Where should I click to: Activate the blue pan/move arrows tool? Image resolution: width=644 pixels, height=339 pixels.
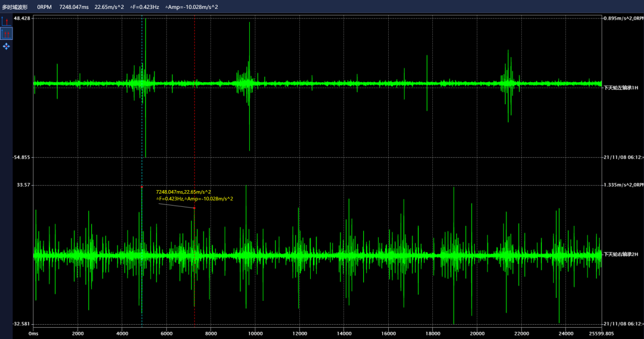click(6, 46)
